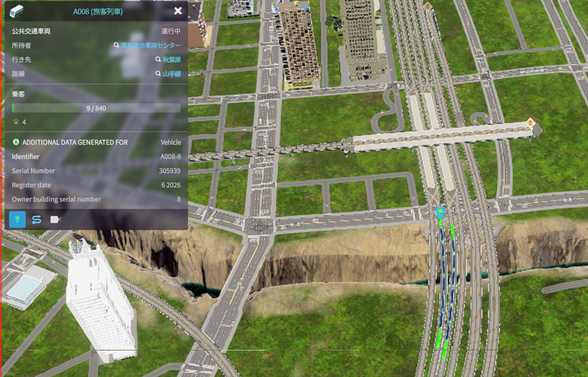Click the passenger capacity bar showing 9 / 840
Image resolution: width=588 pixels, height=377 pixels.
[x=96, y=108]
